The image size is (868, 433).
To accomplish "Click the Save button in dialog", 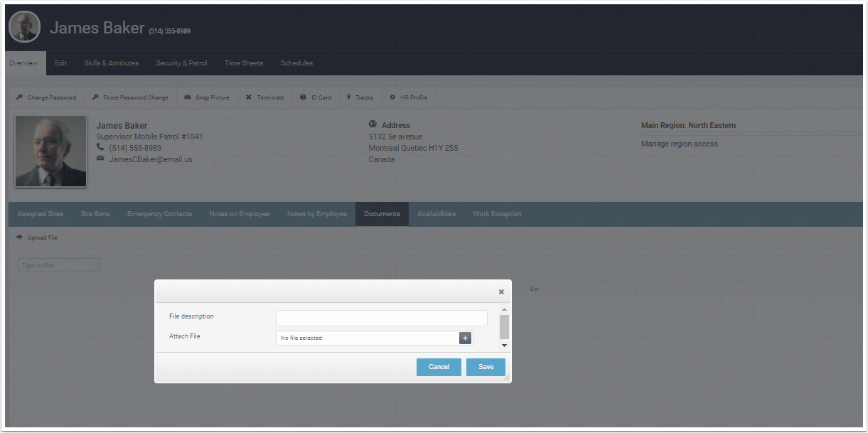I will 486,367.
